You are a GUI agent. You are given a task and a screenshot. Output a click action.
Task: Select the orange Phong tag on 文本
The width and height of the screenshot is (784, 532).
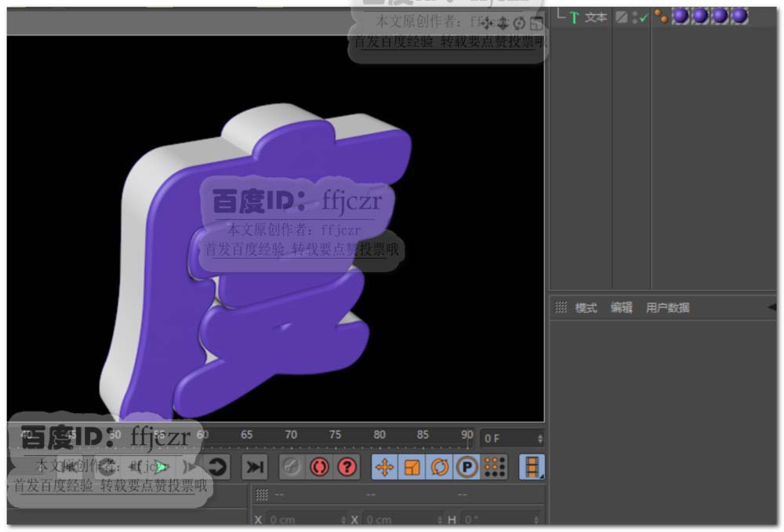(660, 16)
